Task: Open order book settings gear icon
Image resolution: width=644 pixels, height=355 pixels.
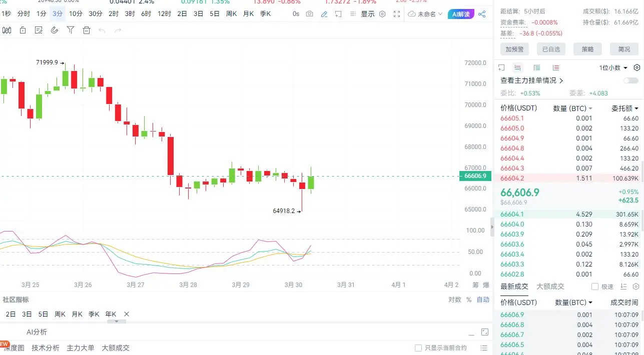Action: coord(637,67)
